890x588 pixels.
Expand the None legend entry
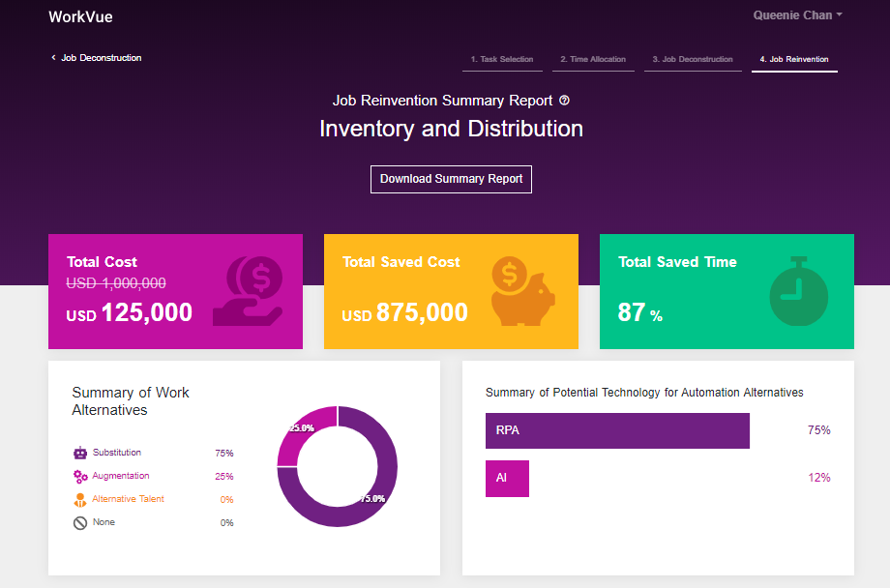(103, 522)
